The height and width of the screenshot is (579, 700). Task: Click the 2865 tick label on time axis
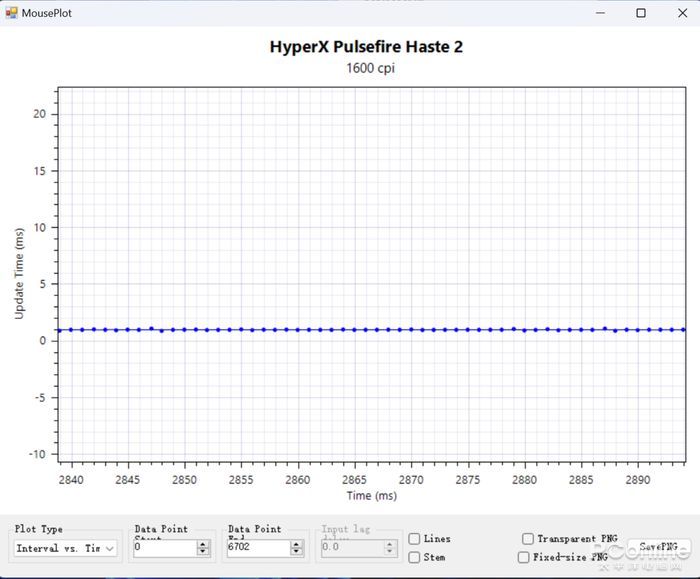coord(354,480)
